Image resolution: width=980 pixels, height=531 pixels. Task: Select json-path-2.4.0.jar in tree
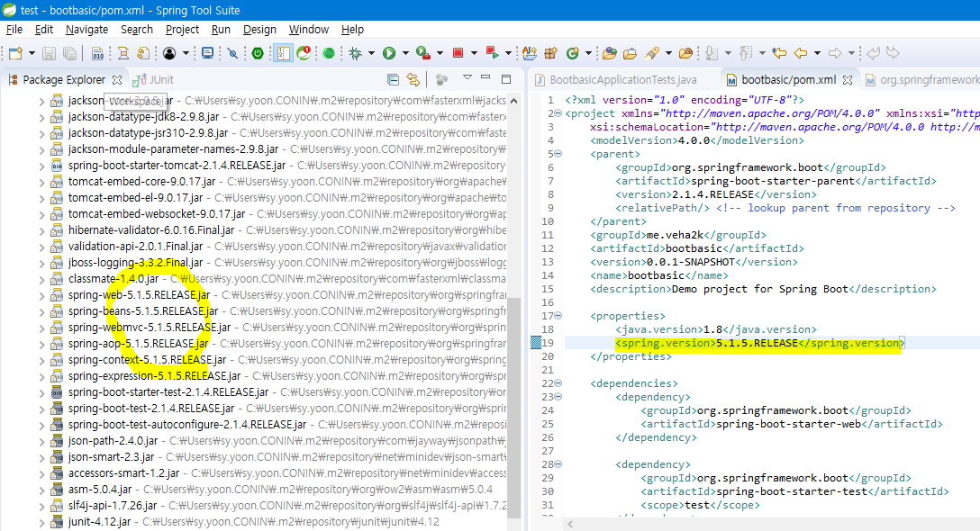click(x=113, y=441)
